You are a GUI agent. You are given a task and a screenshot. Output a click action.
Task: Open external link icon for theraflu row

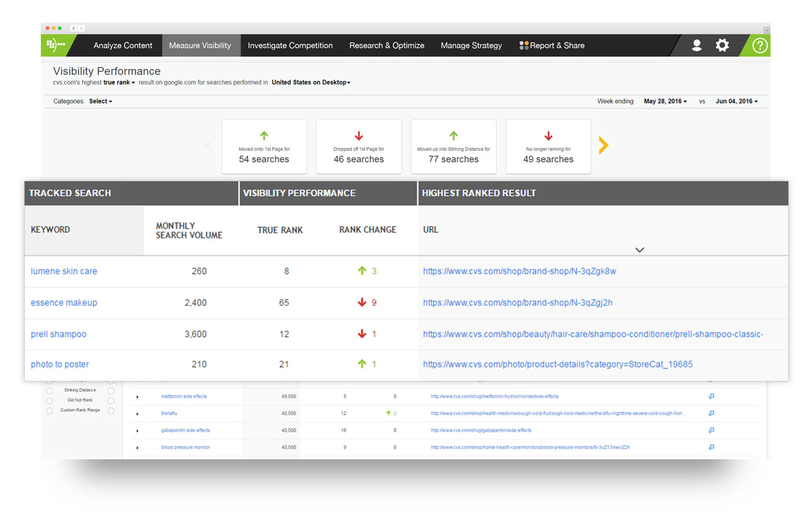coord(712,413)
